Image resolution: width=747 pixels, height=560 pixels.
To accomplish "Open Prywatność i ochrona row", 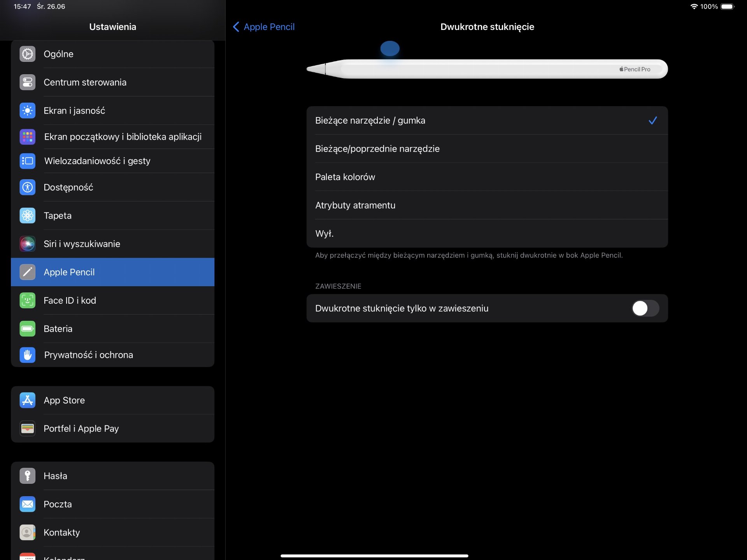I will coord(113,355).
